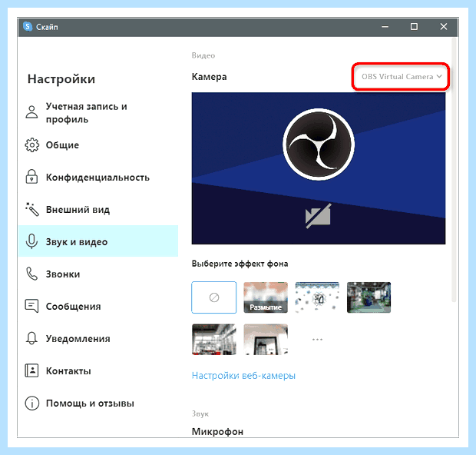Click the Камера label
The image size is (476, 455).
coord(209,77)
